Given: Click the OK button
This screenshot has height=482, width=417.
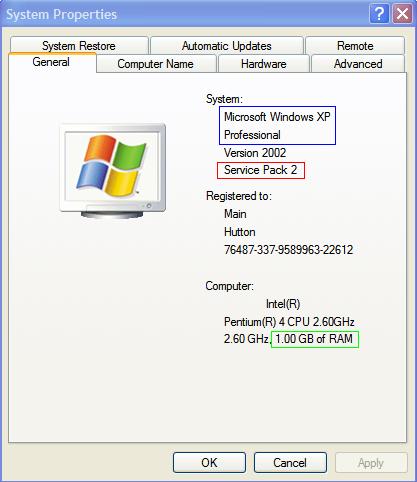Looking at the screenshot, I should [x=209, y=463].
